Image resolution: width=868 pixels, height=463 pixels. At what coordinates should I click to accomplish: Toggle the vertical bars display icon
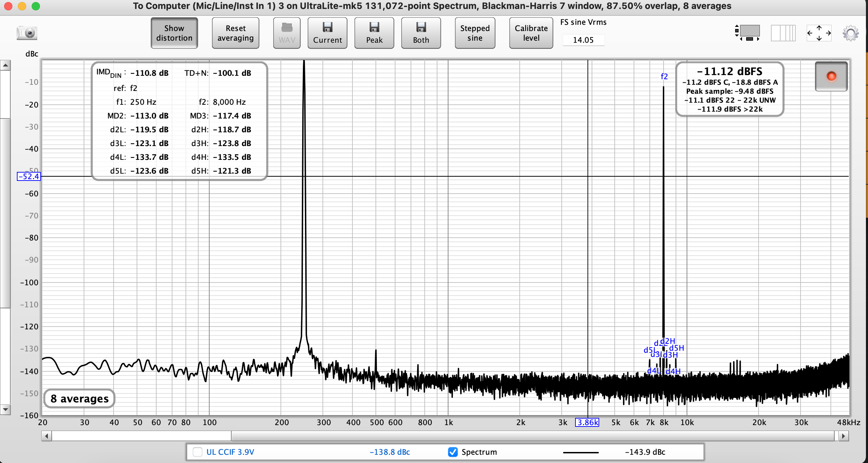(x=783, y=33)
